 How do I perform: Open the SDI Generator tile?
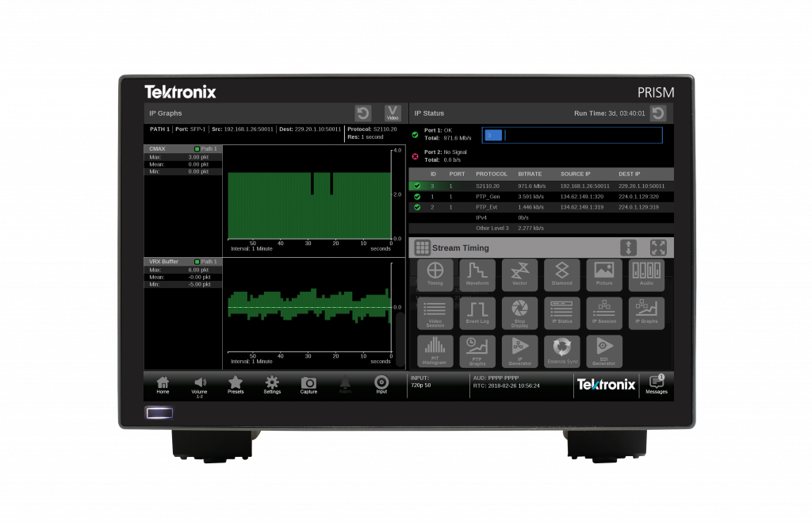pyautogui.click(x=604, y=351)
